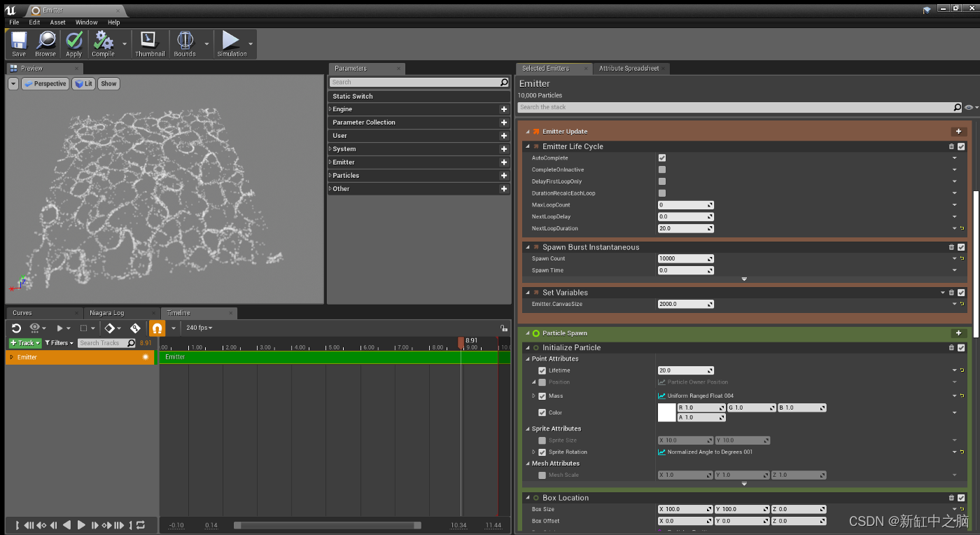Open the Filters dropdown in timeline
The height and width of the screenshot is (535, 980).
59,343
